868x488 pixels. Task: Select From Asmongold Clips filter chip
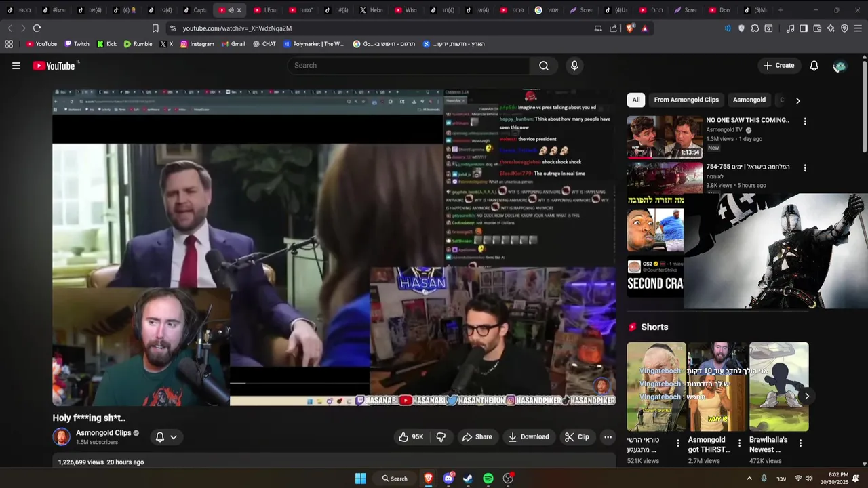pyautogui.click(x=686, y=100)
